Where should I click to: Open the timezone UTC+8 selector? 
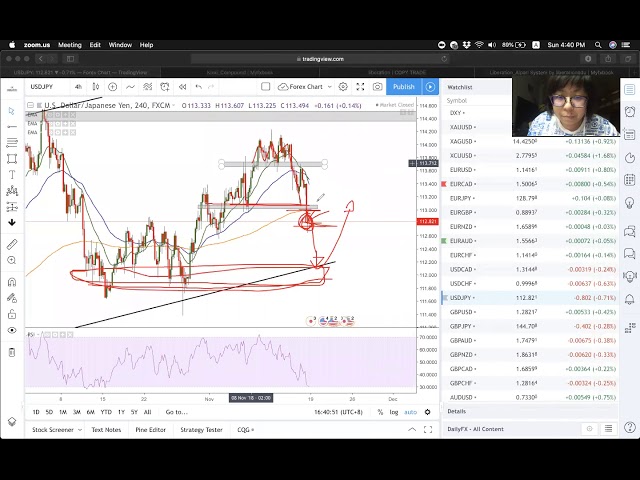pos(339,412)
